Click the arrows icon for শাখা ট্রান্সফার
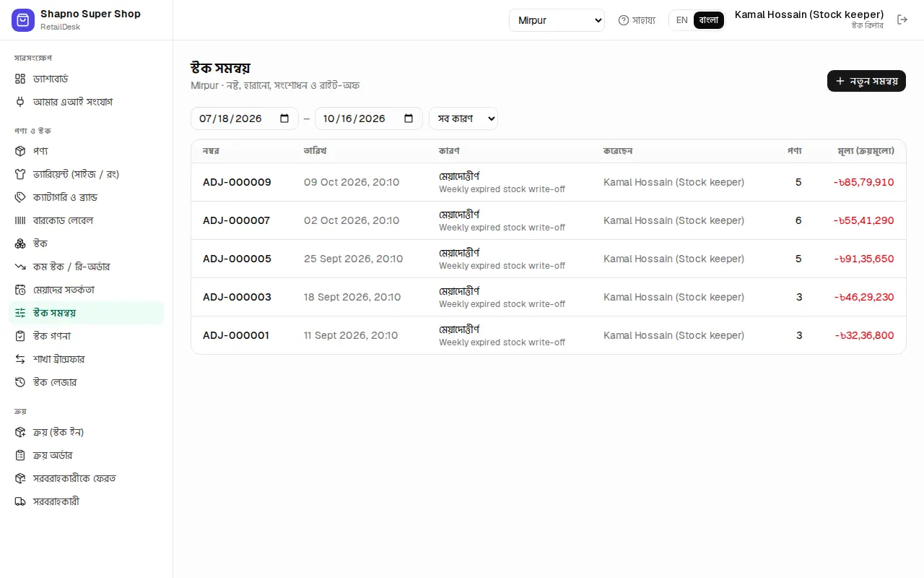Screen dimensions: 924x578 pos(20,359)
